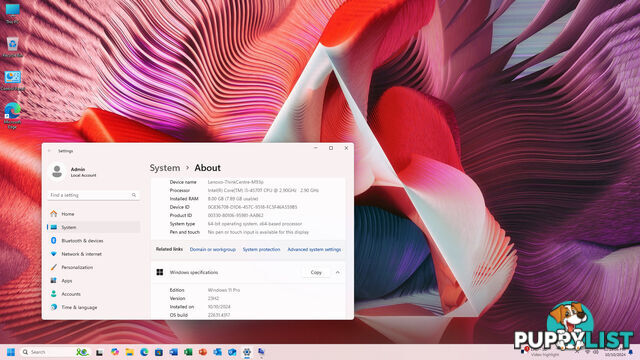The width and height of the screenshot is (640, 360).
Task: Click the 23H2 version value
Action: tap(213, 298)
